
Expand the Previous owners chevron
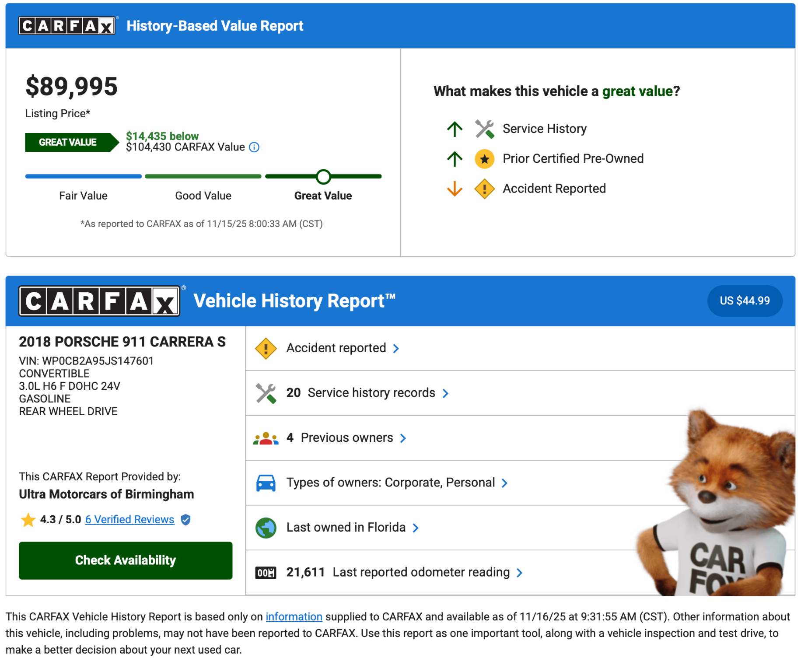pyautogui.click(x=403, y=438)
